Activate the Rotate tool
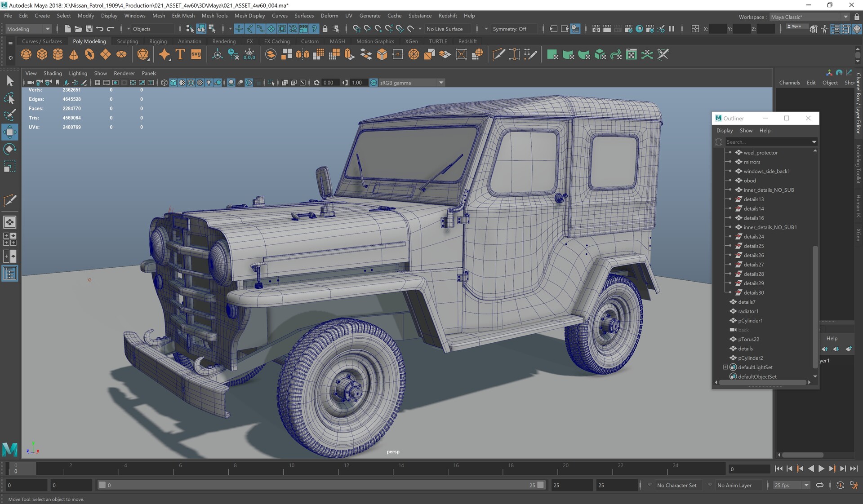The width and height of the screenshot is (863, 504). pos(9,149)
